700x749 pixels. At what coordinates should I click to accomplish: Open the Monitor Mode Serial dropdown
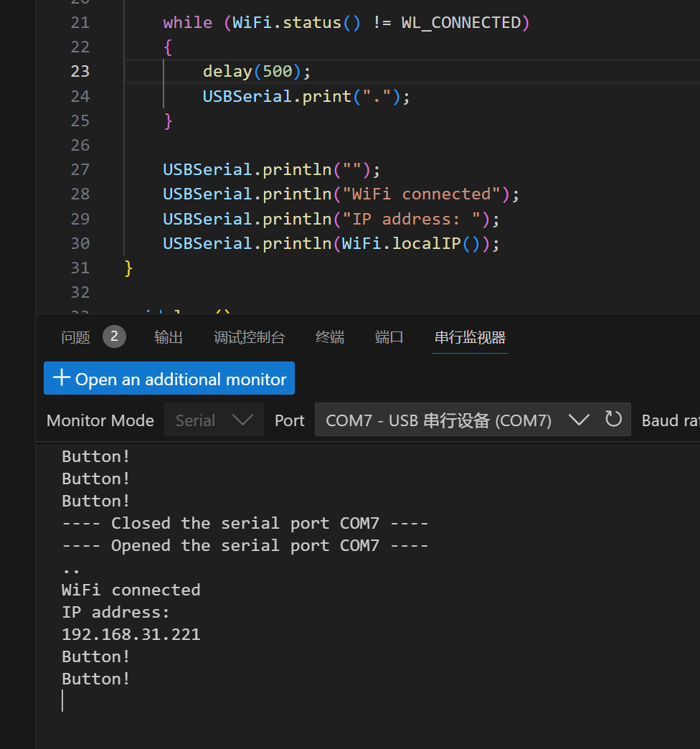(x=214, y=420)
